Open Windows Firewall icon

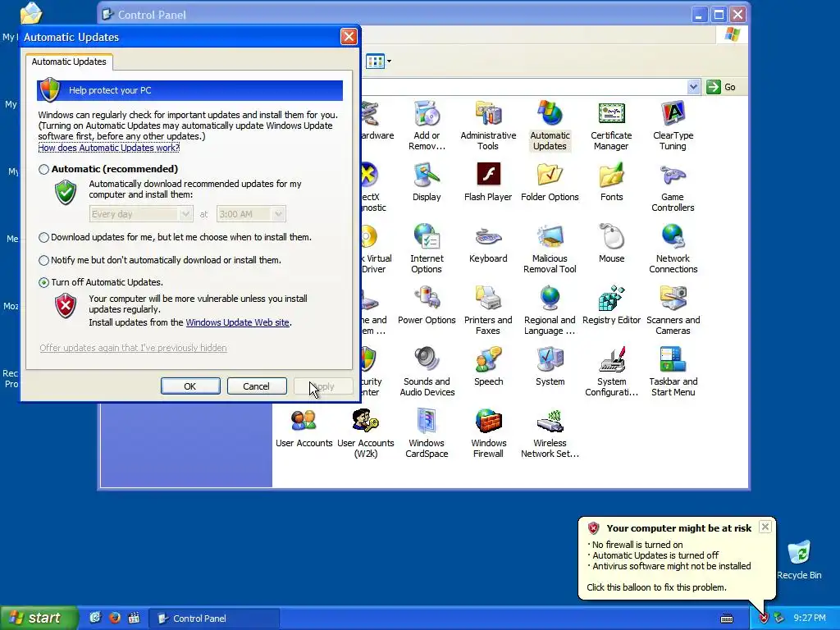click(x=488, y=433)
